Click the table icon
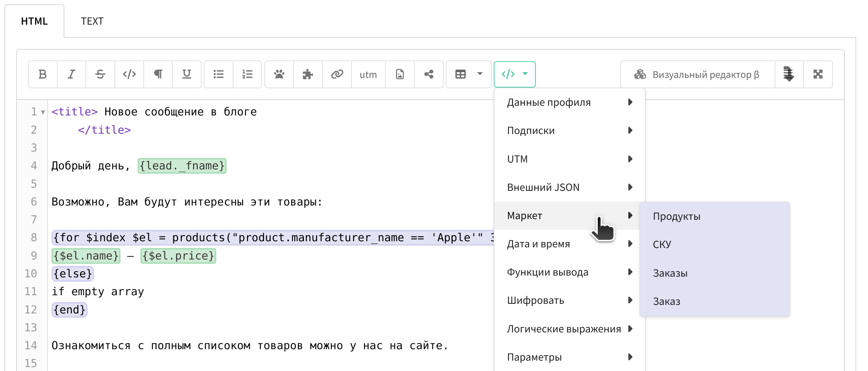Viewport: 868px width, 371px height. click(460, 74)
